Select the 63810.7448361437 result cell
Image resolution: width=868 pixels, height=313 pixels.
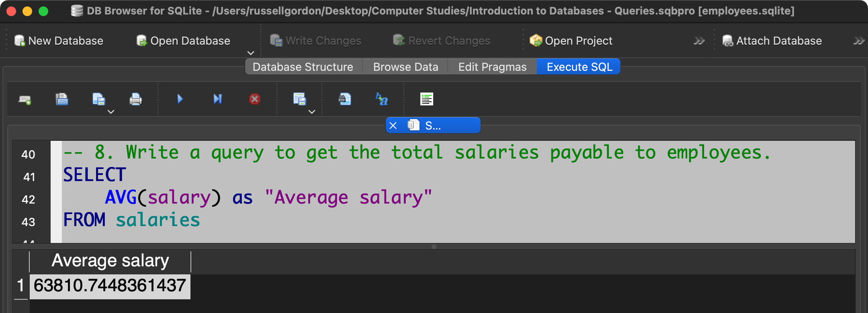click(110, 286)
